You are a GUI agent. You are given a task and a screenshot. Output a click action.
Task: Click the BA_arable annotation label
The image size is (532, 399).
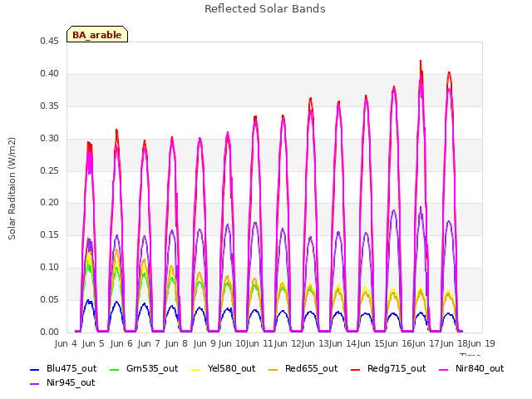pyautogui.click(x=97, y=35)
